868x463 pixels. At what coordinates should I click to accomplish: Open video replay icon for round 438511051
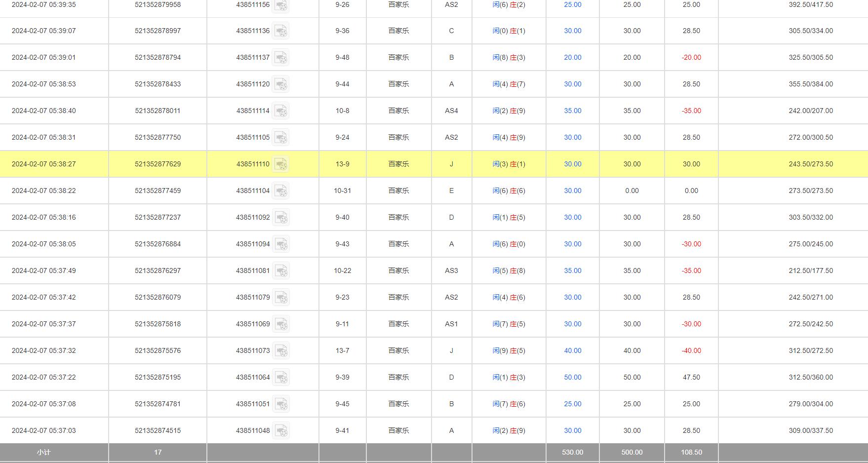[x=281, y=404]
